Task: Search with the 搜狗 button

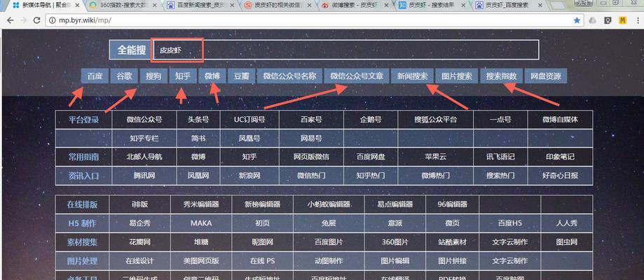Action: tap(153, 76)
